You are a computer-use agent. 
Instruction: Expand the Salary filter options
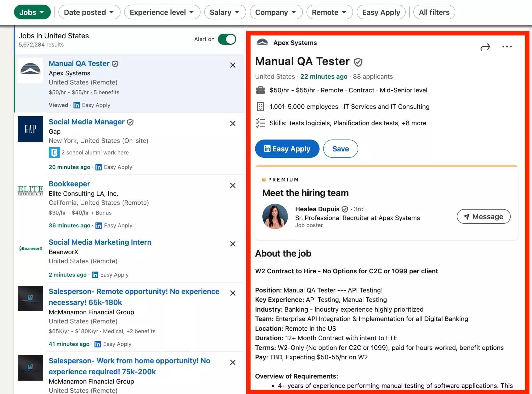(x=225, y=12)
